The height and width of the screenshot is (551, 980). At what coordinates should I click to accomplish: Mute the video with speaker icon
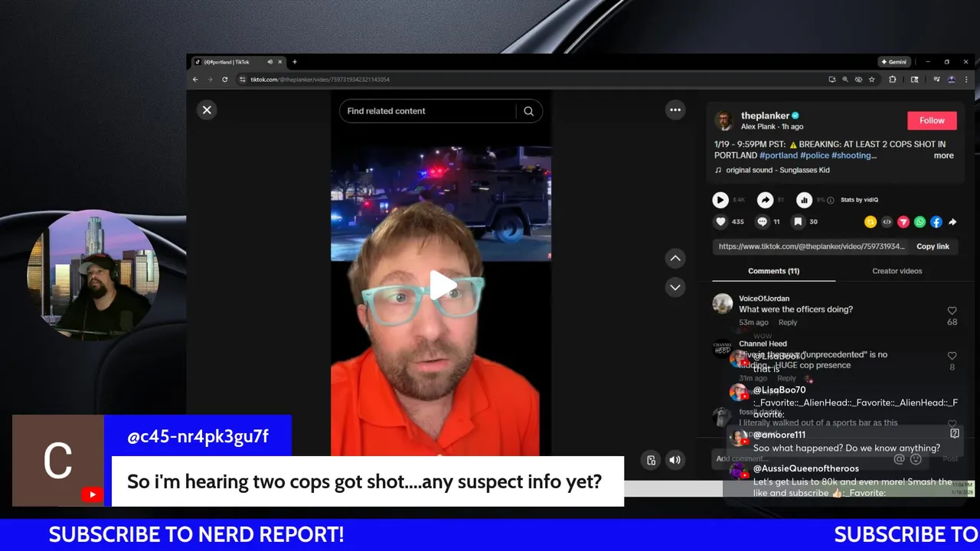[675, 460]
